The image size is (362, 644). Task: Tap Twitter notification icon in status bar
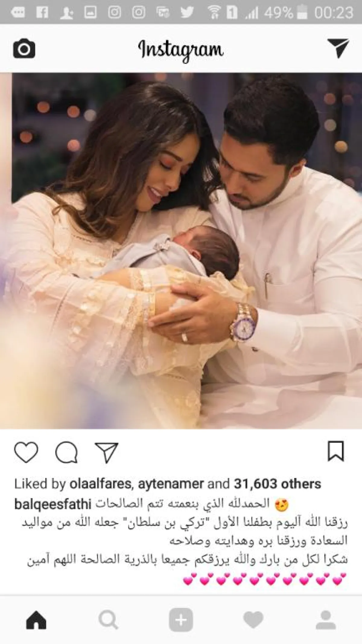pos(187,12)
